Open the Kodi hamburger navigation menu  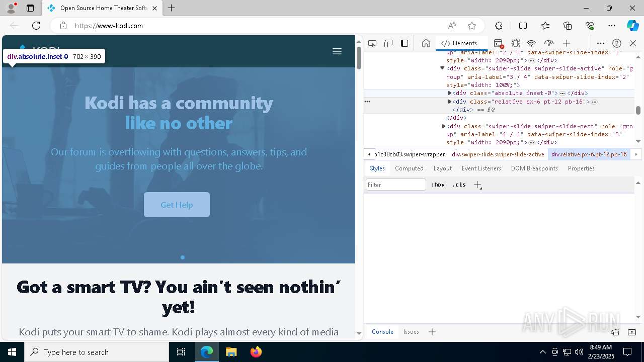point(337,51)
